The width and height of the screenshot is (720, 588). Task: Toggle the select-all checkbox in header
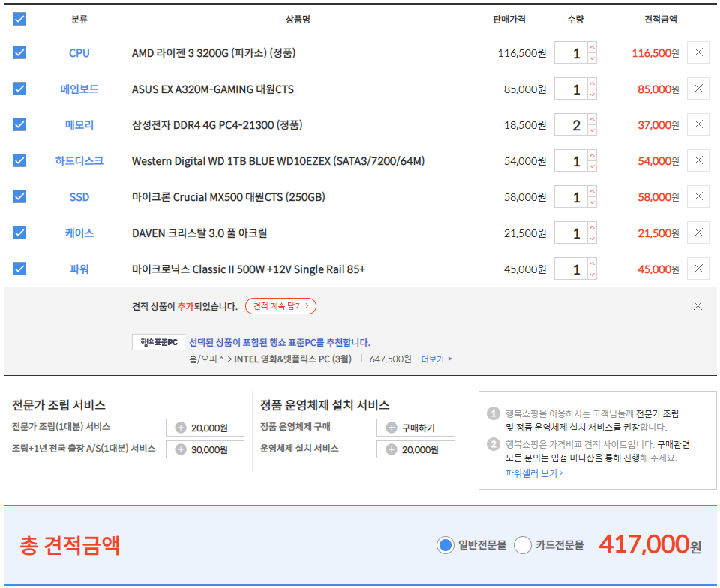point(19,19)
